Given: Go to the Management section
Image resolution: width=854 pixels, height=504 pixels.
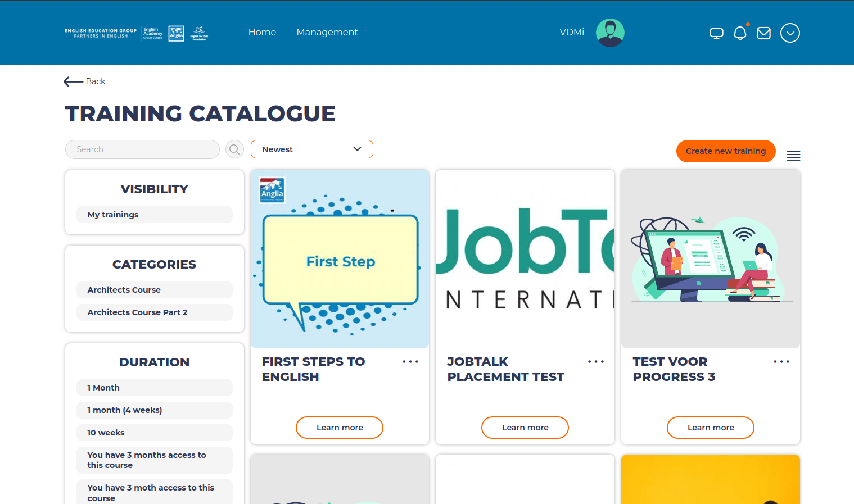Looking at the screenshot, I should click(327, 32).
